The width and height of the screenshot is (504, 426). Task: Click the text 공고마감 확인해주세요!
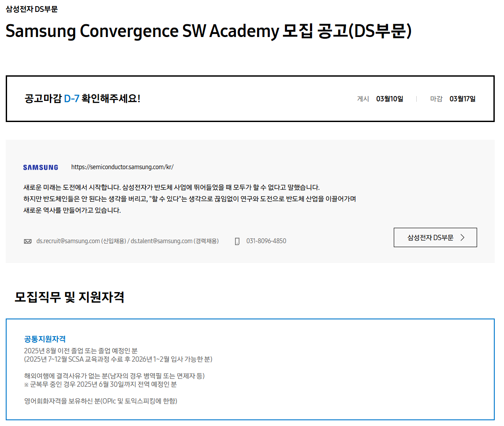pos(82,99)
